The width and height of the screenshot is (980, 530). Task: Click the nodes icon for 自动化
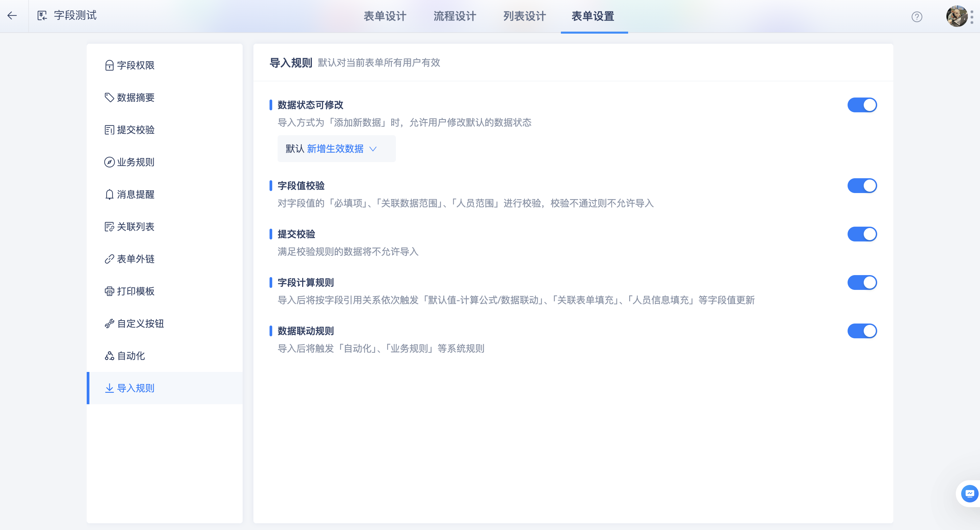[x=109, y=356]
